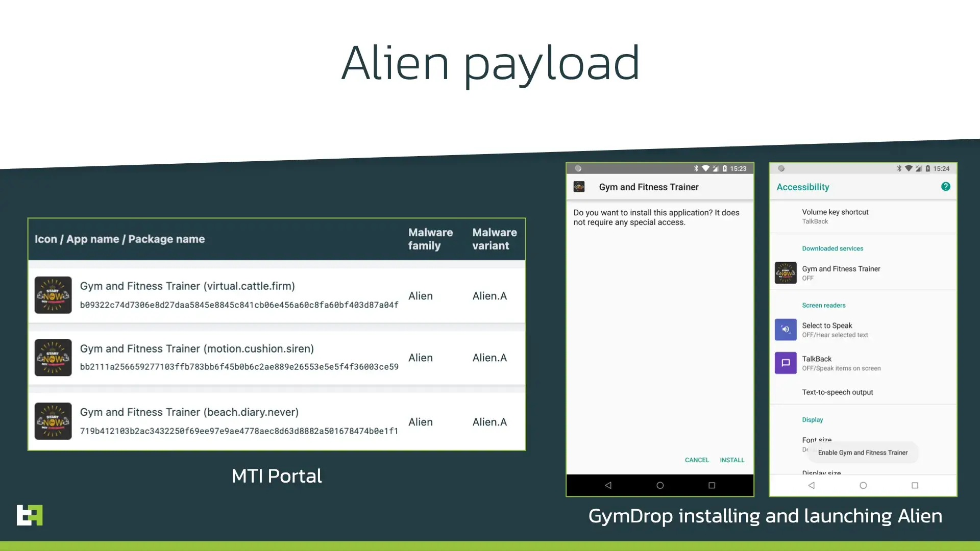Click INSTALL button for Gym and Fitness Trainer
Viewport: 980px width, 551px height.
(731, 460)
